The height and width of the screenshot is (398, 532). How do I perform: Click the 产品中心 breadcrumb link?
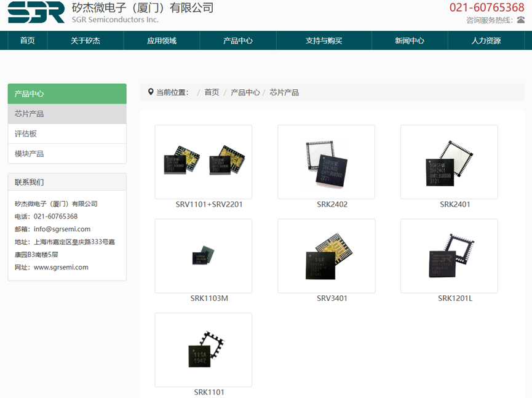tap(245, 92)
